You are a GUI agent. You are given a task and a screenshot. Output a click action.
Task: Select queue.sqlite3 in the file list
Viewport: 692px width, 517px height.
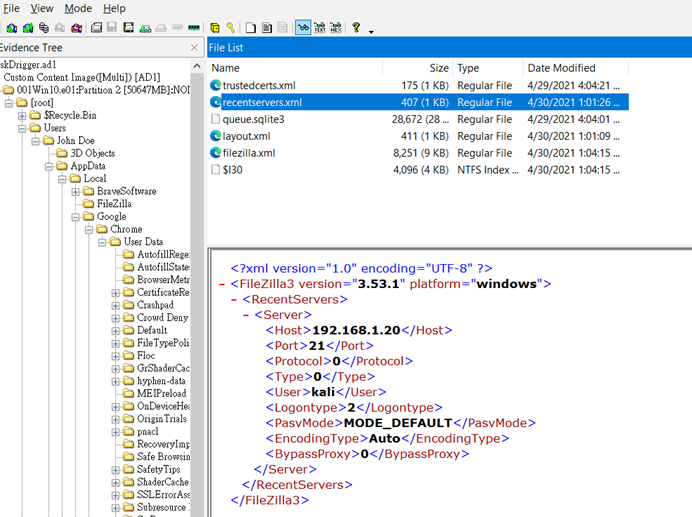[418, 119]
